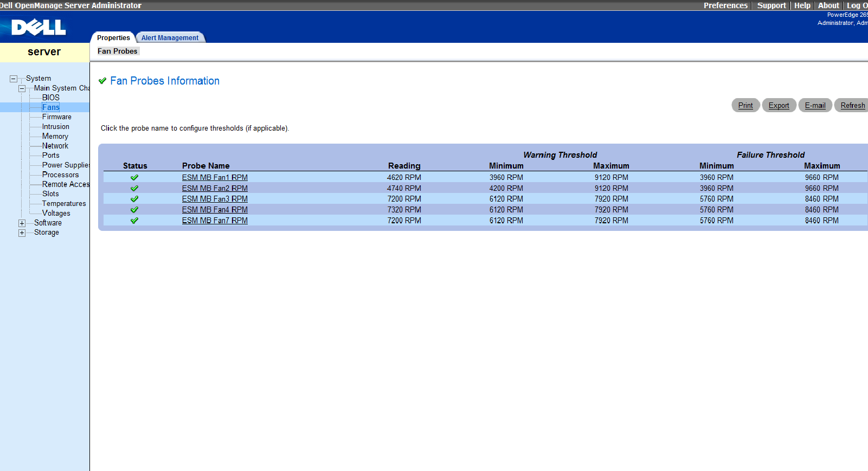Open the ESM MB Fan4 RPM probe
This screenshot has width=868, height=471.
(215, 210)
